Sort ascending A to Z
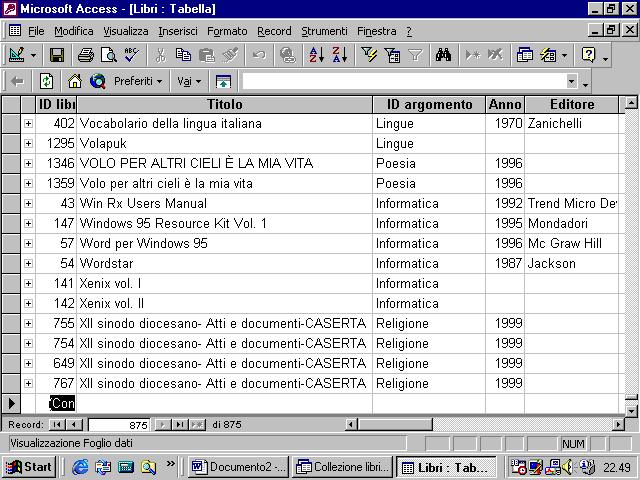This screenshot has height=480, width=640. 317,55
